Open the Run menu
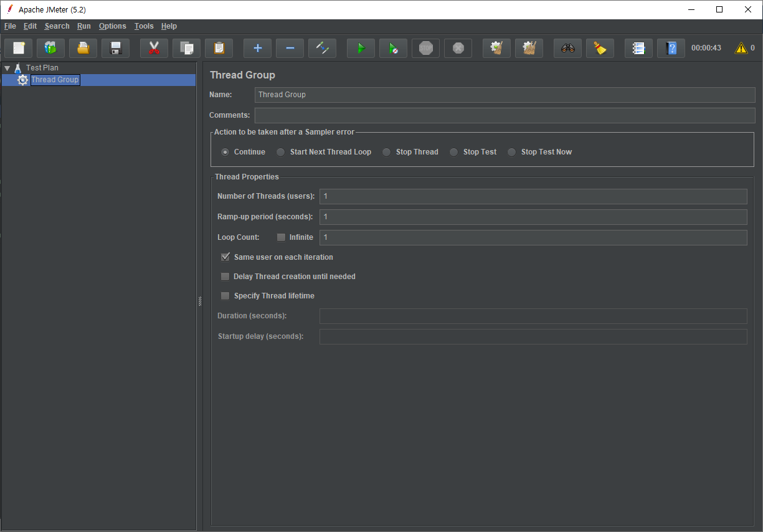The image size is (763, 532). point(84,26)
